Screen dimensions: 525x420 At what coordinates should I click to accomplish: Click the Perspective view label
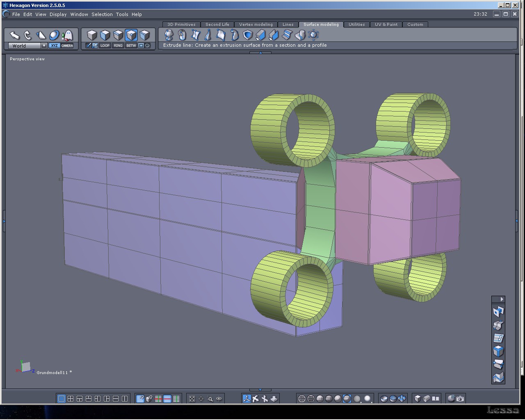tap(27, 59)
